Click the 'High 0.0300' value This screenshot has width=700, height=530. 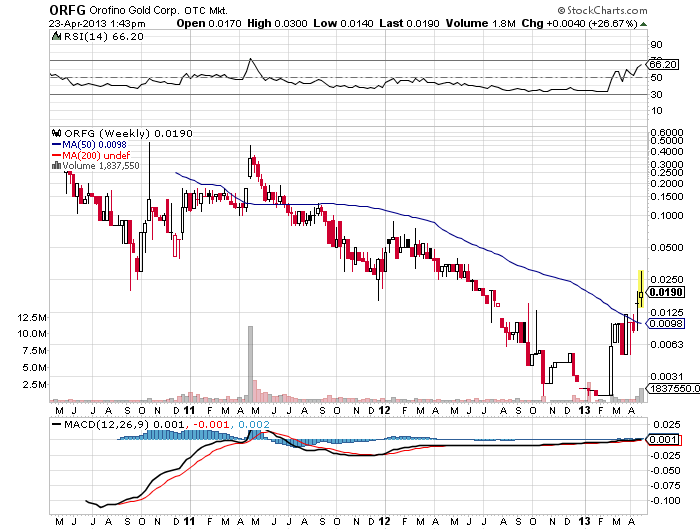pos(277,23)
